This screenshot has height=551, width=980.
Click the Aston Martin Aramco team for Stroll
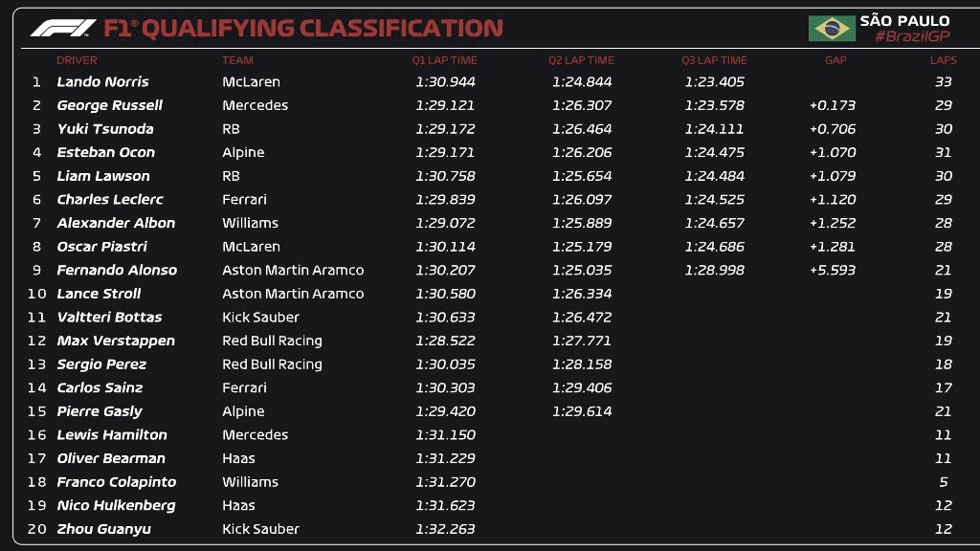pos(293,294)
